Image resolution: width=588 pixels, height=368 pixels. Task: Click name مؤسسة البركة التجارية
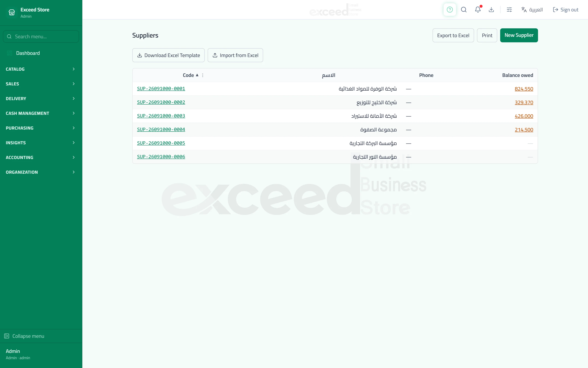pos(373,143)
